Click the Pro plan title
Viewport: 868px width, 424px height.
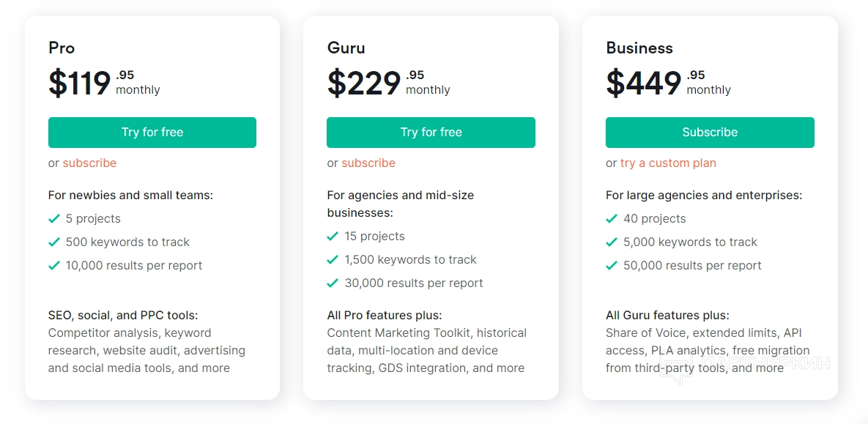(62, 48)
